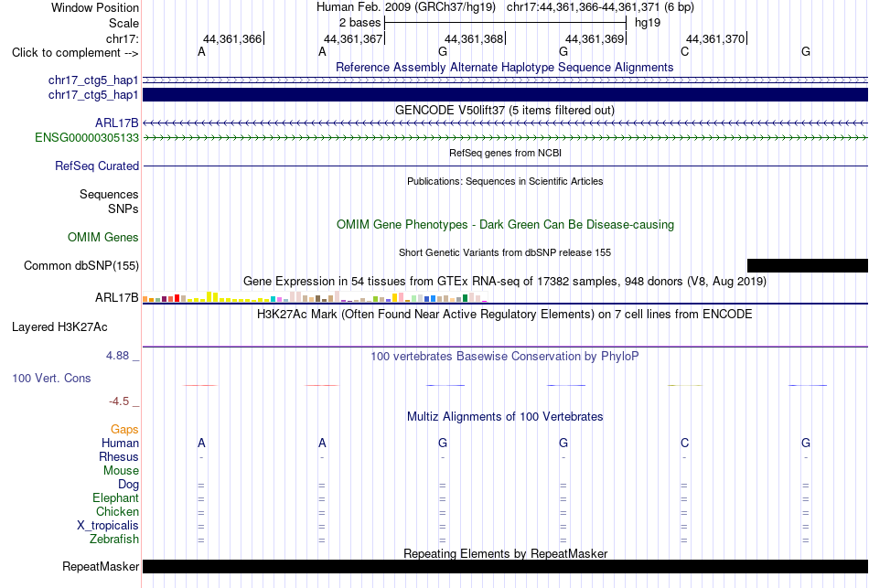Click position label 44,361,369 on the ruler

595,38
